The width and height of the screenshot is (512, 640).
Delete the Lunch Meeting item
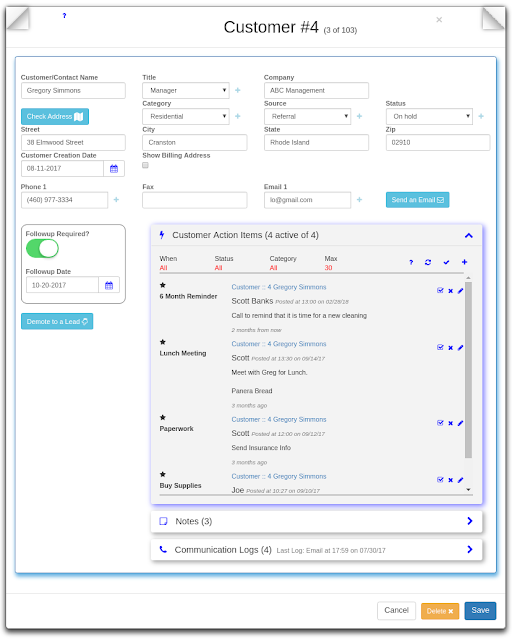click(x=451, y=348)
